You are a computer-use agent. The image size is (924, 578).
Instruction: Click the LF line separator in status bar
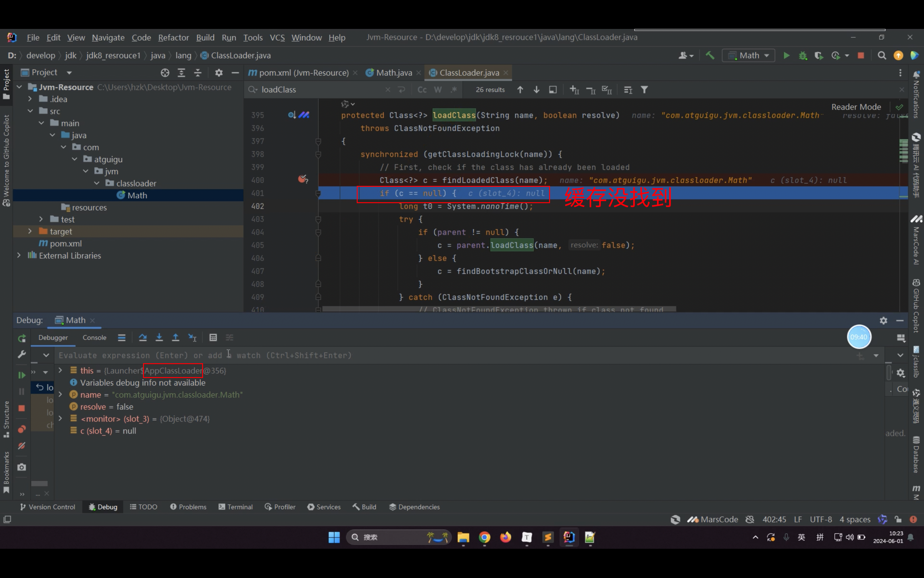(x=798, y=519)
